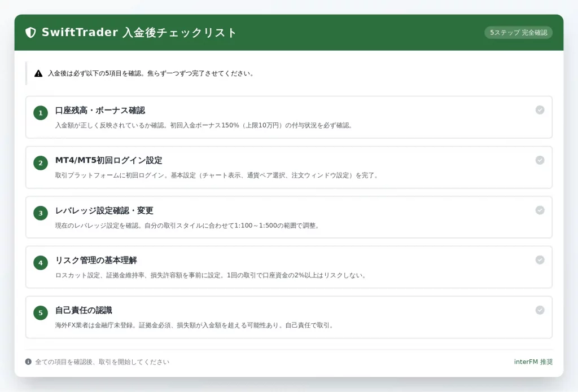Click the レバレッジ設定確認・変更 heading
The height and width of the screenshot is (392, 578).
click(104, 210)
